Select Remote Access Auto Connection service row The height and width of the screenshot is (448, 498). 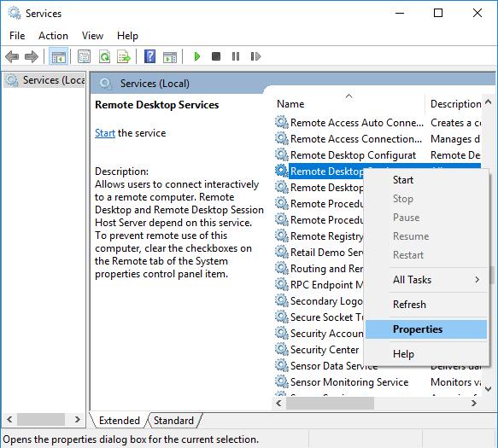point(378,123)
